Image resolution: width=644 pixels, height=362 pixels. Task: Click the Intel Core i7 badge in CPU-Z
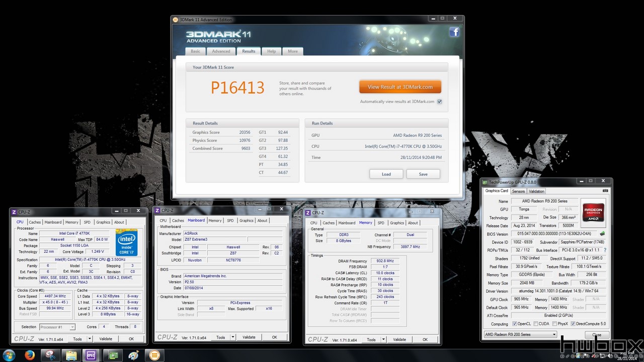coord(126,243)
